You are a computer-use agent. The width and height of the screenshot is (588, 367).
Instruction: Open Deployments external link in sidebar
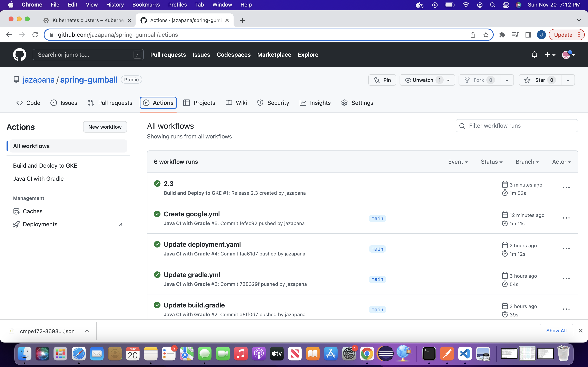[x=40, y=224]
